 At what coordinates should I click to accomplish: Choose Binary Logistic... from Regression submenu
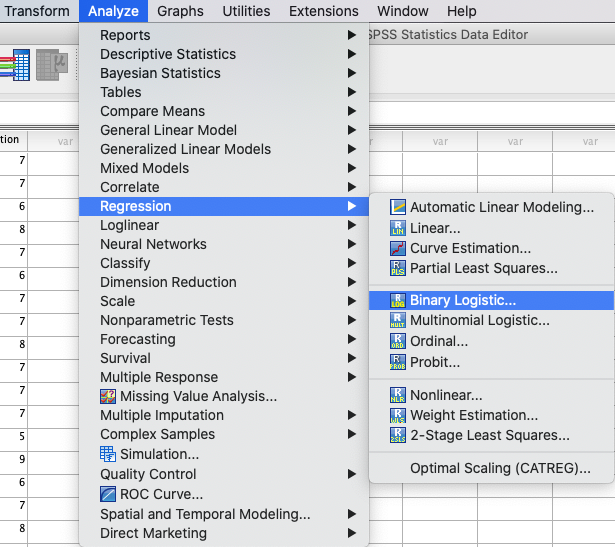coord(491,300)
